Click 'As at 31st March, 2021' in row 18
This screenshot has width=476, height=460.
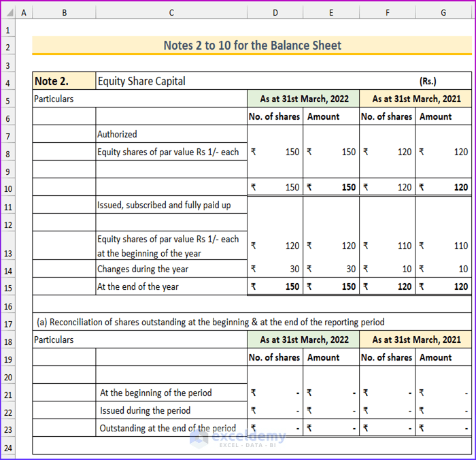416,340
